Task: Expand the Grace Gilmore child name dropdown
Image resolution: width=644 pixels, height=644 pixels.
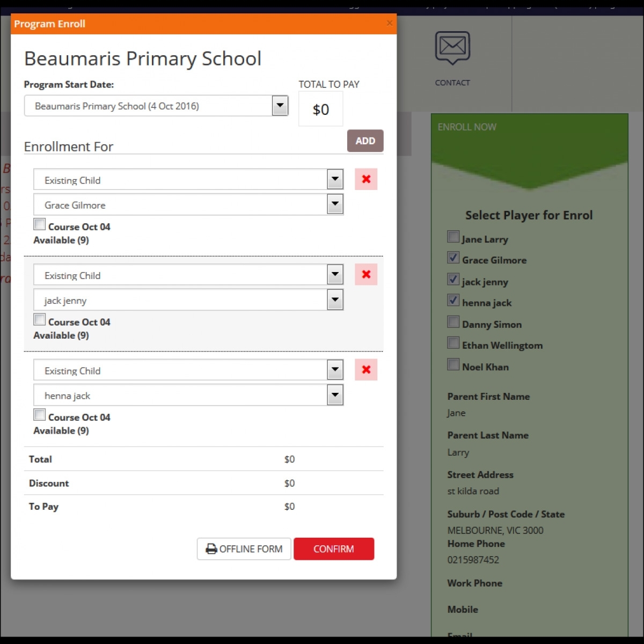Action: [335, 204]
